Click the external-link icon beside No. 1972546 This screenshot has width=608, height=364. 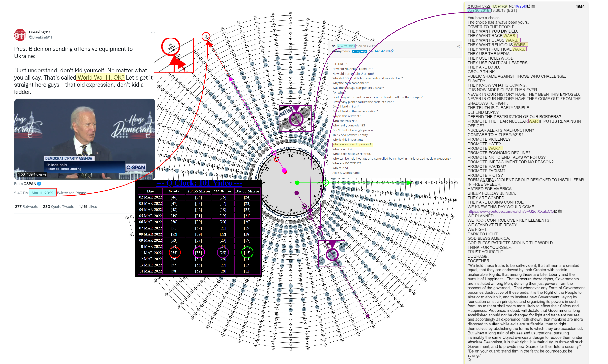click(529, 6)
